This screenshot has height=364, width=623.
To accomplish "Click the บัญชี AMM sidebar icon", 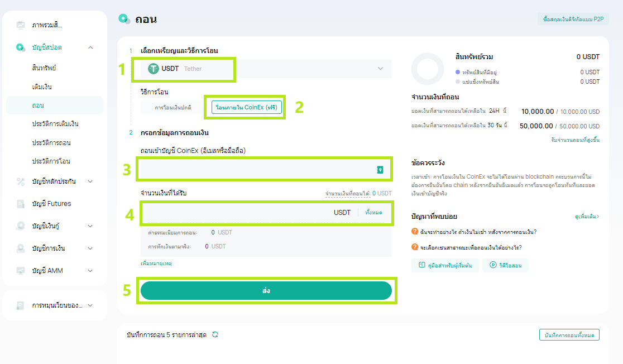I will [x=21, y=271].
